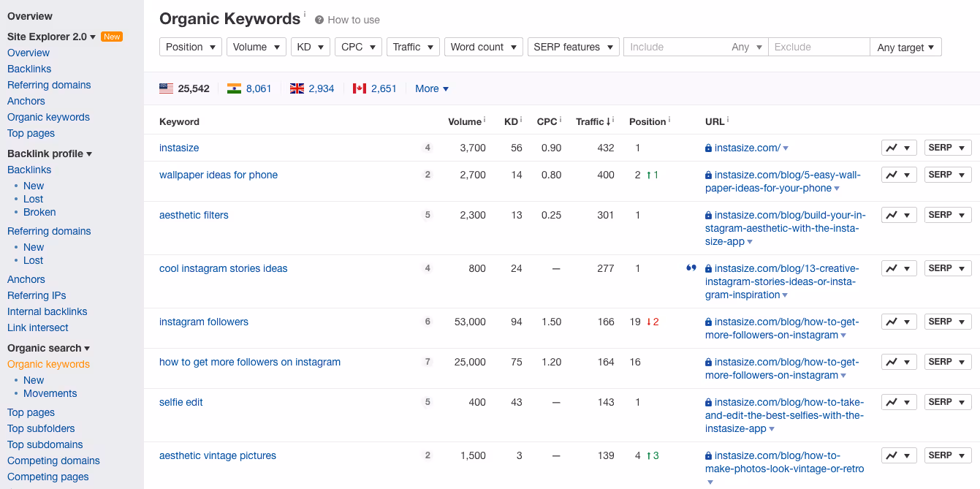The width and height of the screenshot is (980, 489).
Task: Open Movements under Organic keywords
Action: (x=50, y=393)
